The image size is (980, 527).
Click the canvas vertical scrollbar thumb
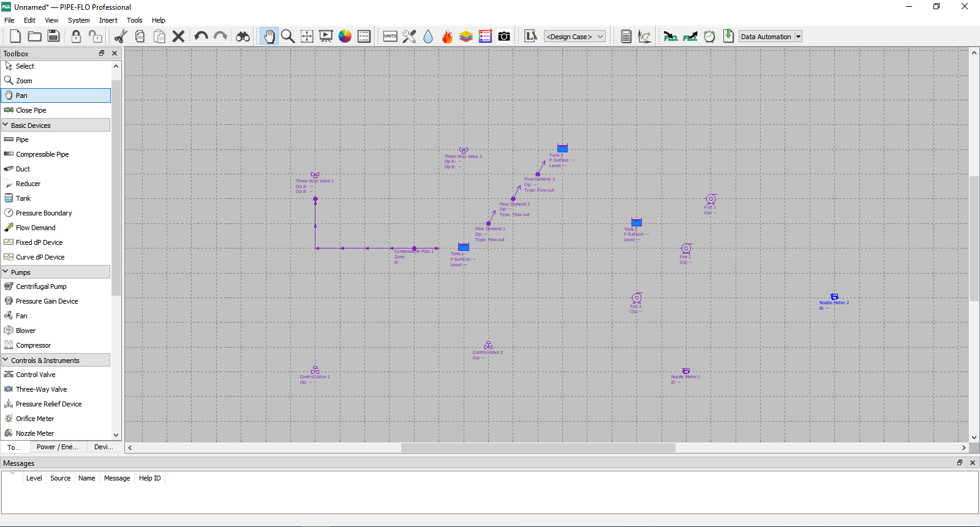tap(974, 238)
